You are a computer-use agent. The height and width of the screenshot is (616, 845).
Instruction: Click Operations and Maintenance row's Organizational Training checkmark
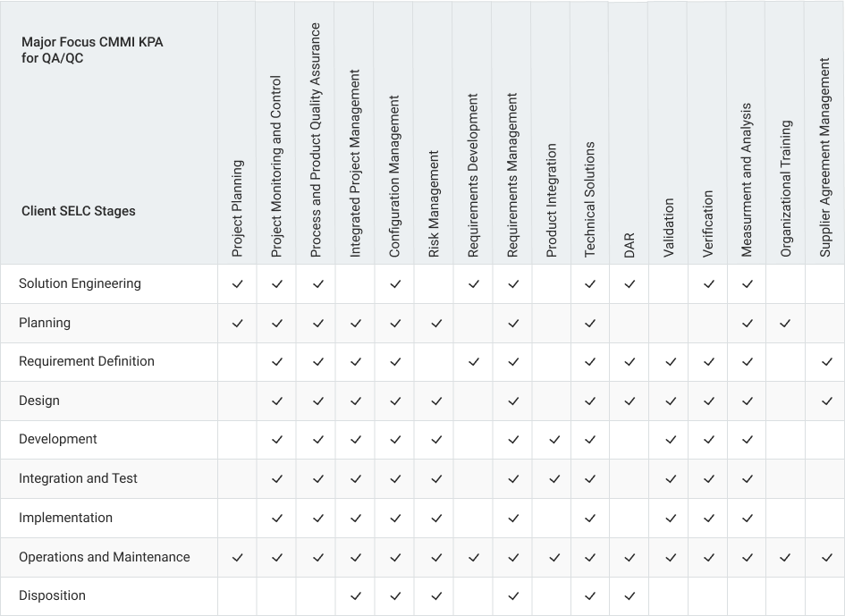pos(785,558)
